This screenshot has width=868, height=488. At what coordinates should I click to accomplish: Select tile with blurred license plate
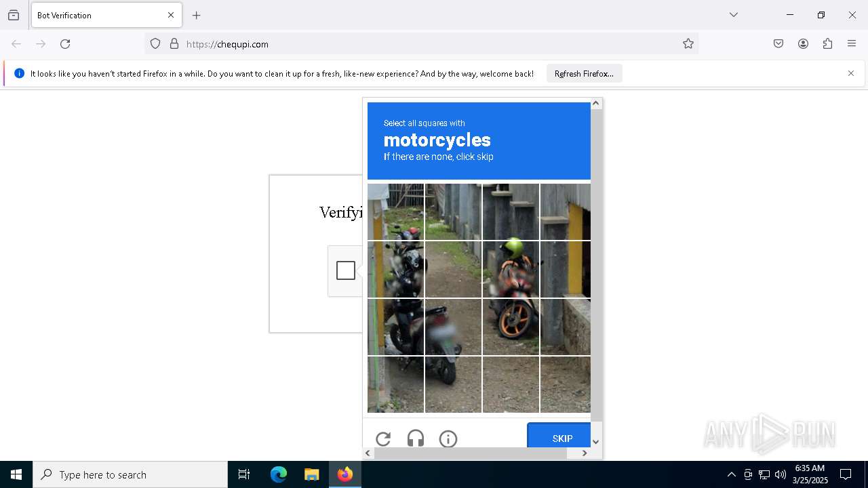click(x=453, y=327)
